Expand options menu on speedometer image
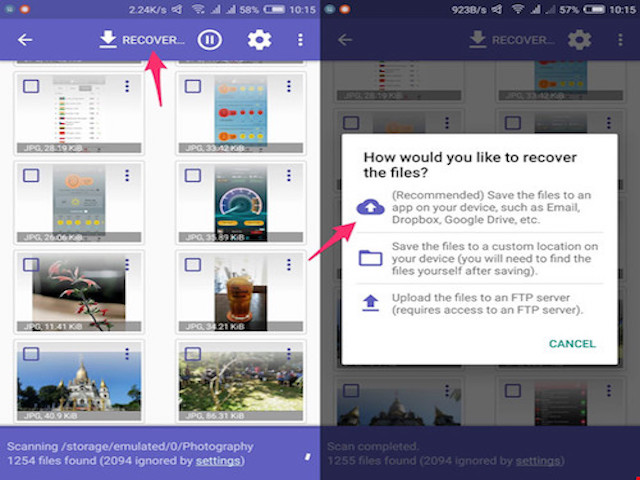Viewport: 640px width, 480px height. click(288, 175)
